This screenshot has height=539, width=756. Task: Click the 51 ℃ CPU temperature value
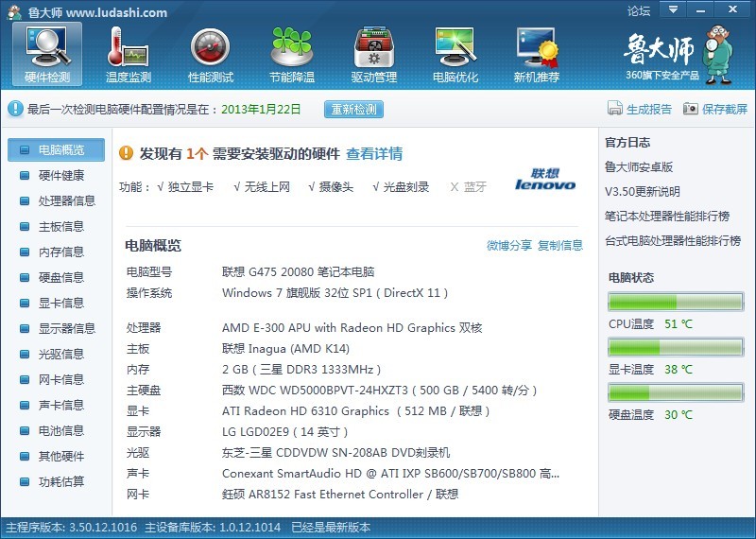click(x=679, y=324)
